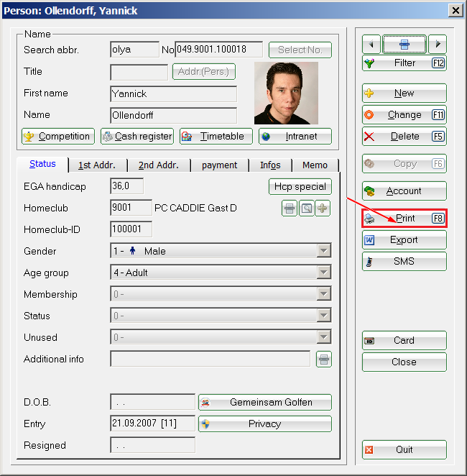Click the Additional info list icon

click(324, 360)
